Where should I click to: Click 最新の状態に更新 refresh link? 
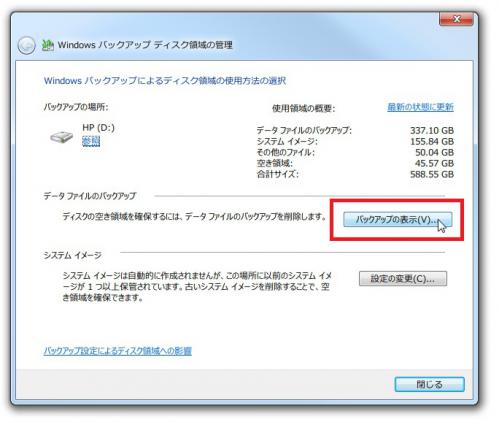pyautogui.click(x=420, y=107)
